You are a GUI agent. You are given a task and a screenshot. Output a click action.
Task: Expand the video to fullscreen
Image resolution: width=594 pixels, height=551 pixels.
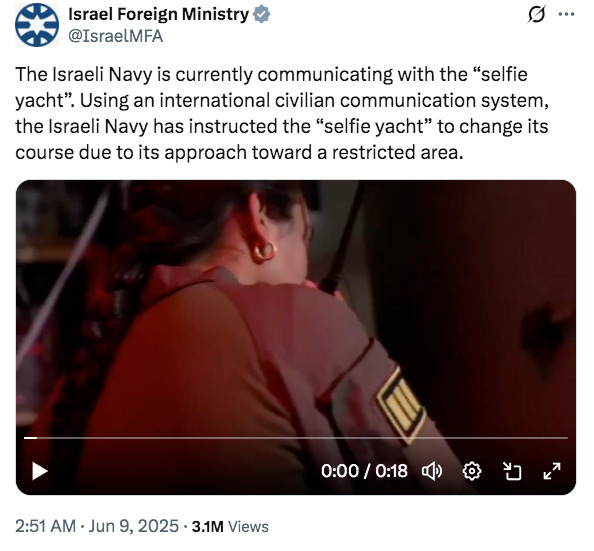point(552,471)
